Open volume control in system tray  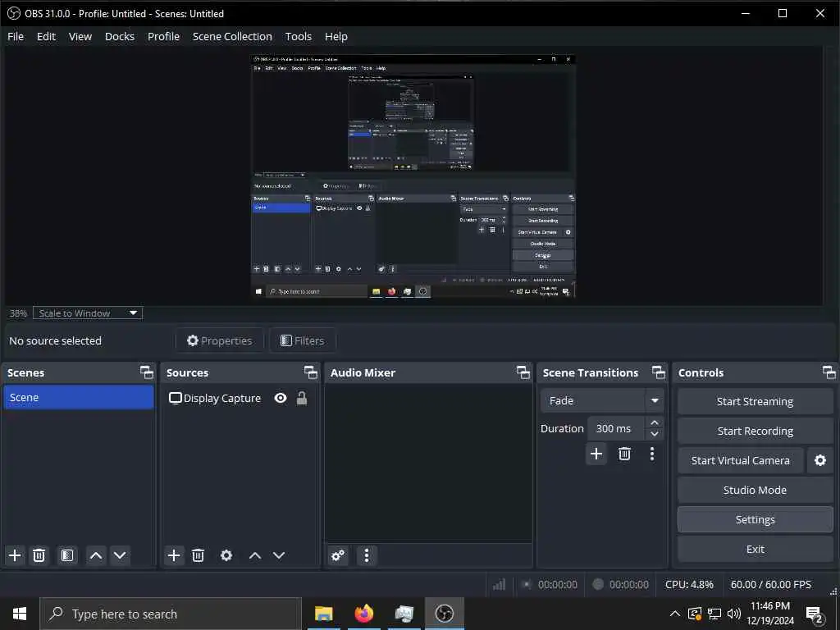coord(734,614)
